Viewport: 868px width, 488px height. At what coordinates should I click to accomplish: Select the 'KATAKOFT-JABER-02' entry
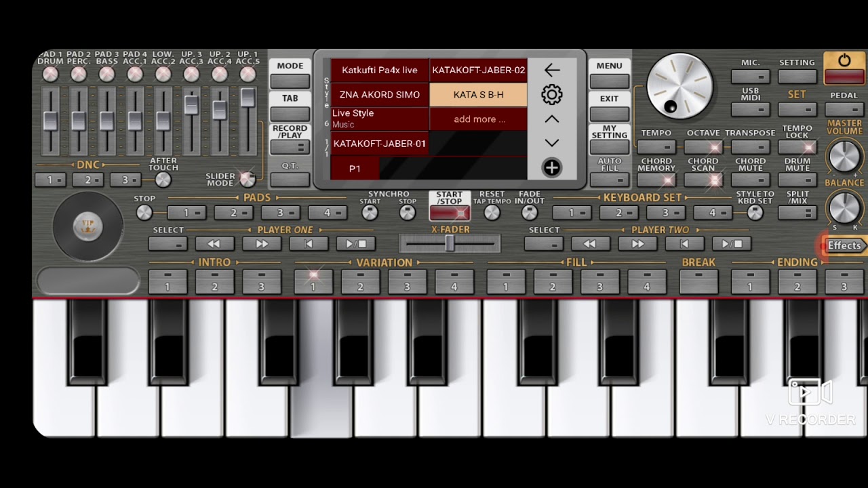479,70
